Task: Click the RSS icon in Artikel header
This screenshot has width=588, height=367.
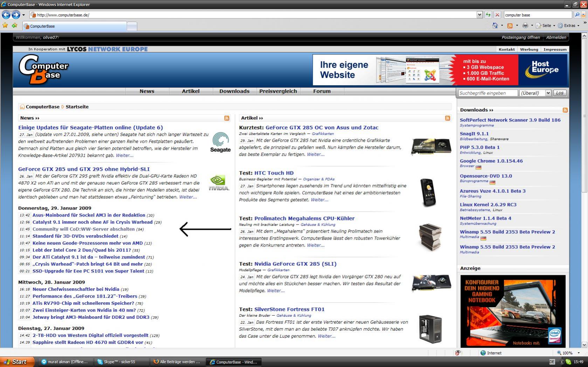Action: click(x=447, y=118)
